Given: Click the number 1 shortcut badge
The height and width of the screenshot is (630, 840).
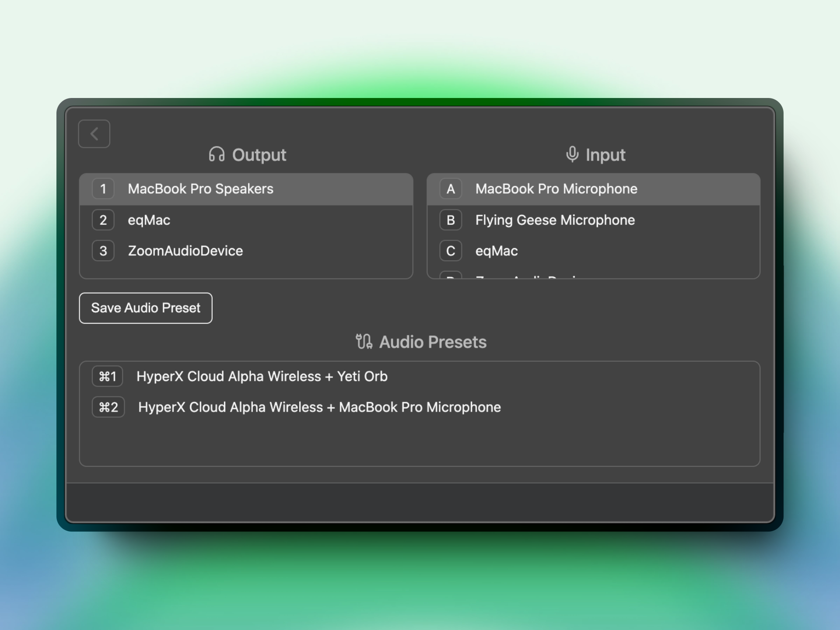Looking at the screenshot, I should [103, 189].
